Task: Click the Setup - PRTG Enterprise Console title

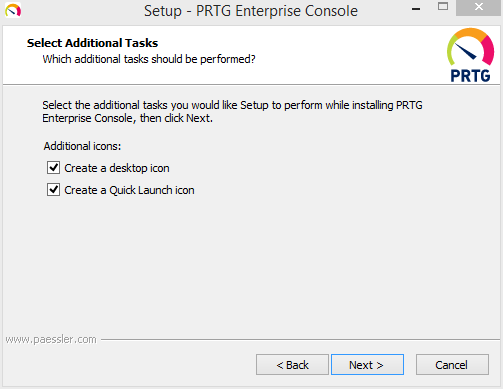Action: [x=251, y=11]
